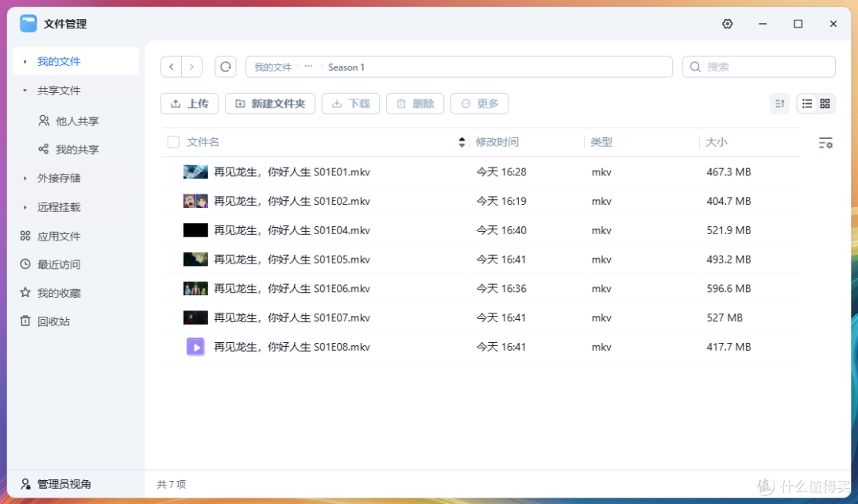The height and width of the screenshot is (504, 858).
Task: Click the 新建文件夹 (New Folder) button
Action: pyautogui.click(x=270, y=103)
